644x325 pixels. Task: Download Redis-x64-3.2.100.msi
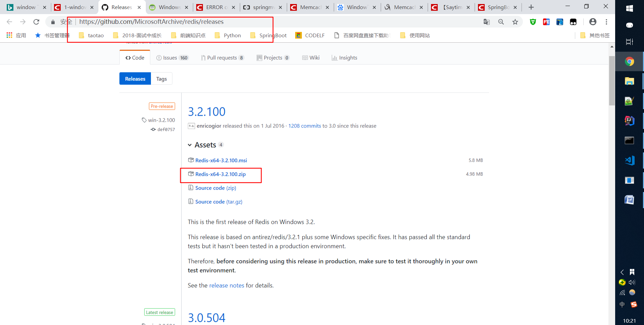(x=221, y=160)
